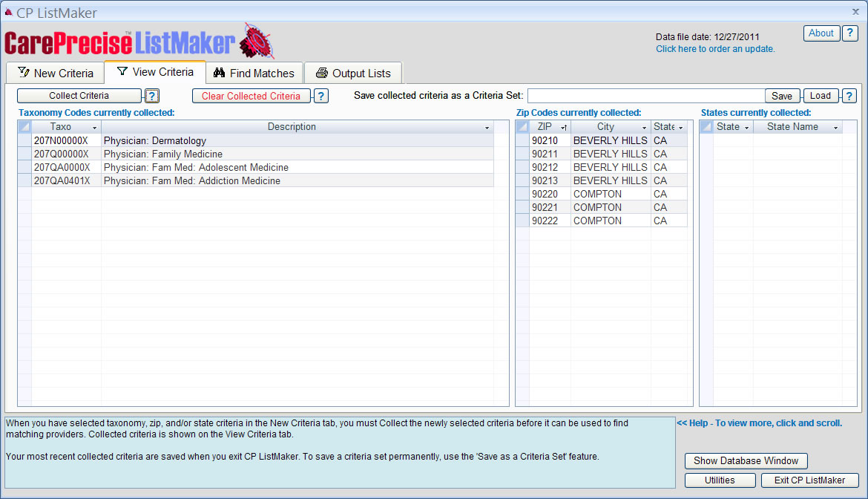This screenshot has width=868, height=499.
Task: Select ZIP code 90220
Action: tap(550, 194)
